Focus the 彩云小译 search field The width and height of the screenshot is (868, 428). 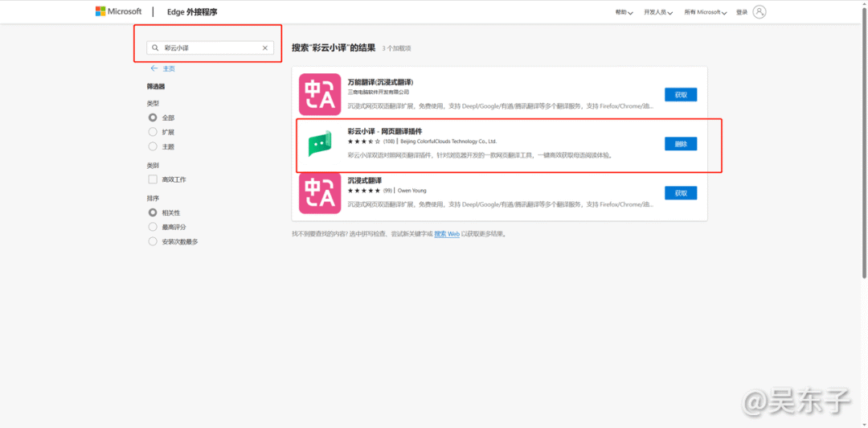[x=211, y=48]
